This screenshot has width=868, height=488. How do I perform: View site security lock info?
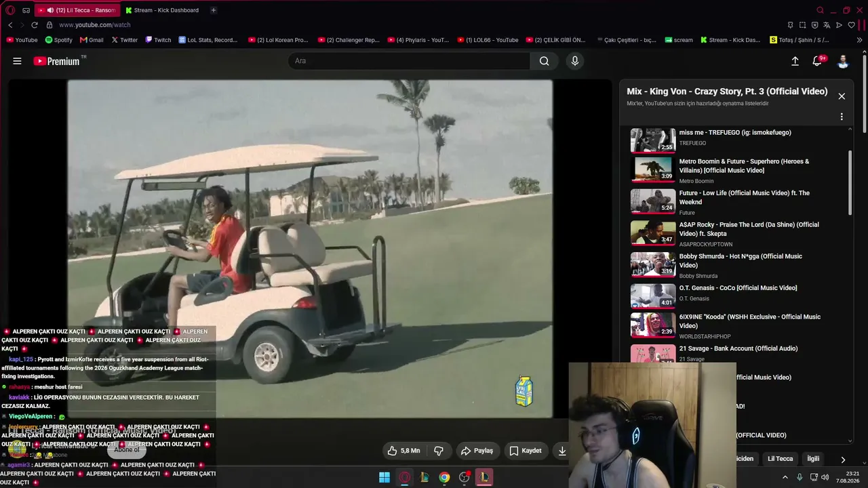point(50,25)
